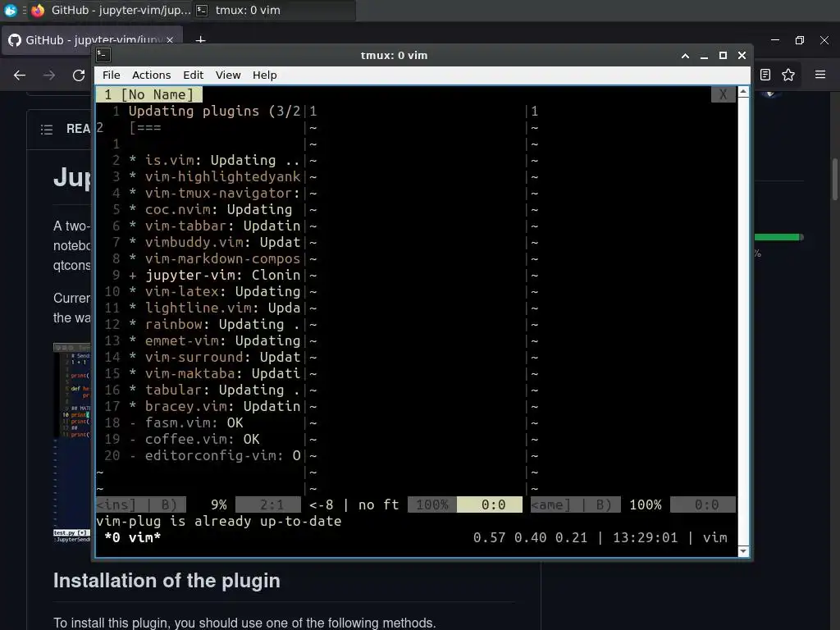Click the 'lightline.vim' plugin line
The image size is (840, 630).
(214, 308)
